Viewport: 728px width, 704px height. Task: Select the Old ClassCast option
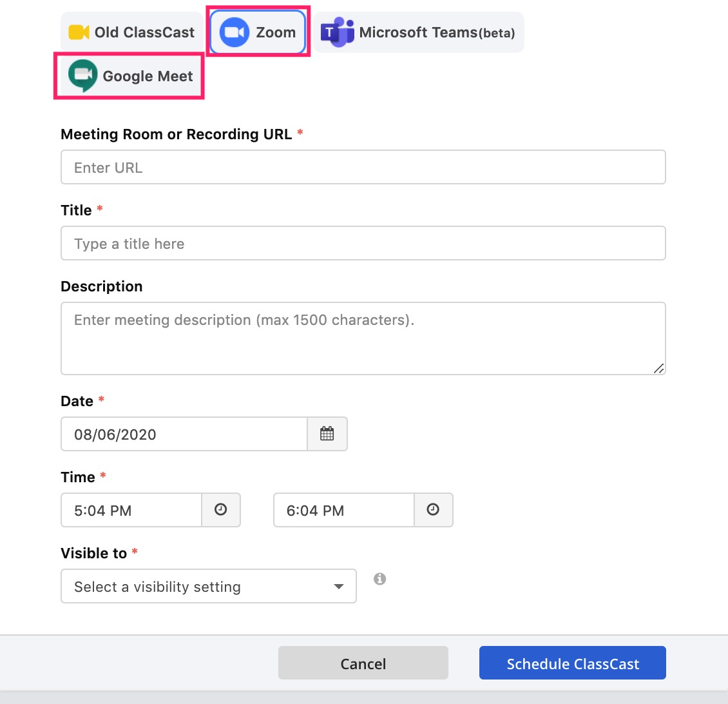tap(131, 32)
